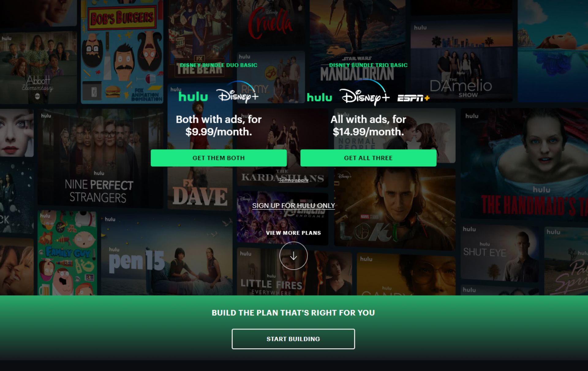This screenshot has width=588, height=371.
Task: Click the Hulu logo in Trio bundle
Action: (x=319, y=98)
